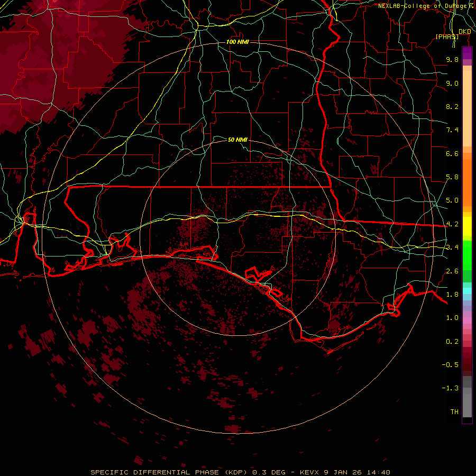Click the 9.0 value on the color scale
The width and height of the screenshot is (476, 476).
pyautogui.click(x=452, y=83)
